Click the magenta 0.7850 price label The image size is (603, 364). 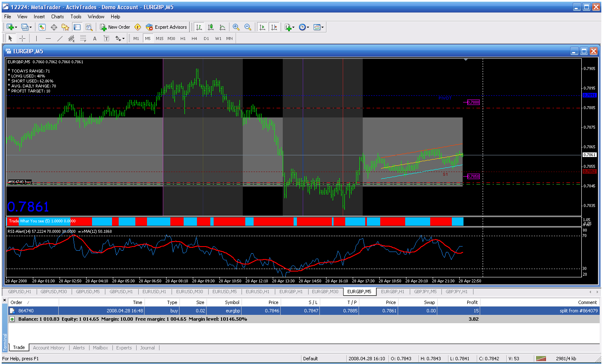tap(473, 176)
